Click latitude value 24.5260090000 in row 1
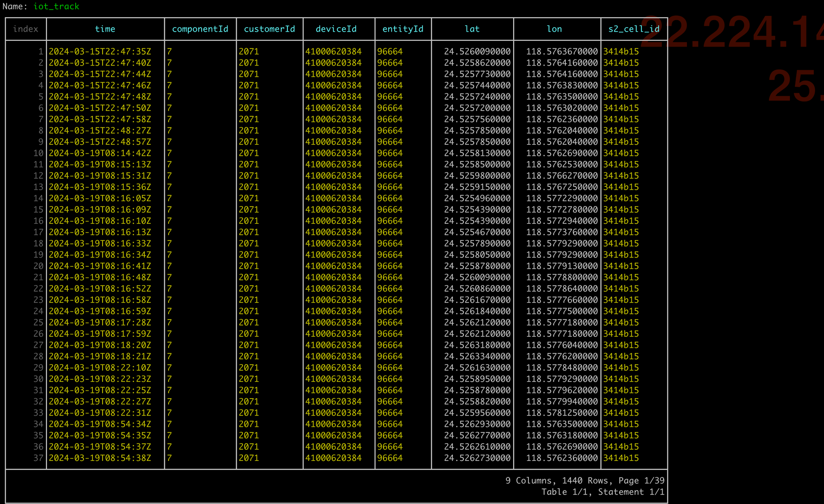Screen dimensions: 824x504 tap(477, 51)
